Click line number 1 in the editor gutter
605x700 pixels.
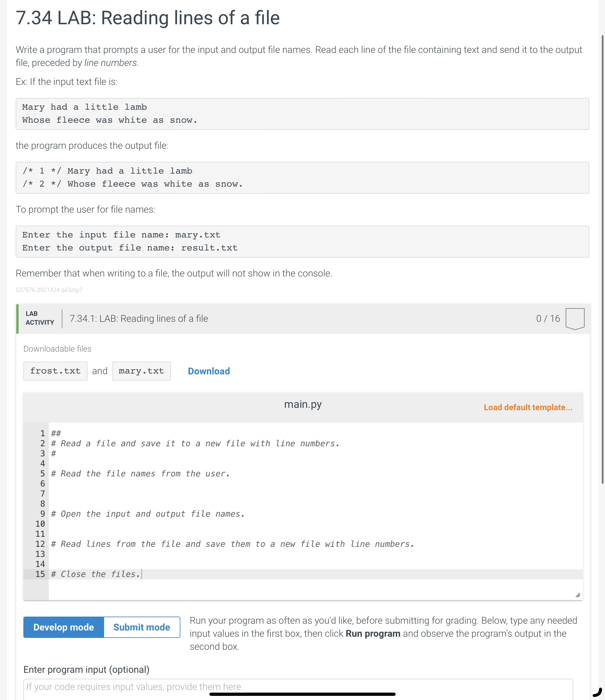click(42, 433)
